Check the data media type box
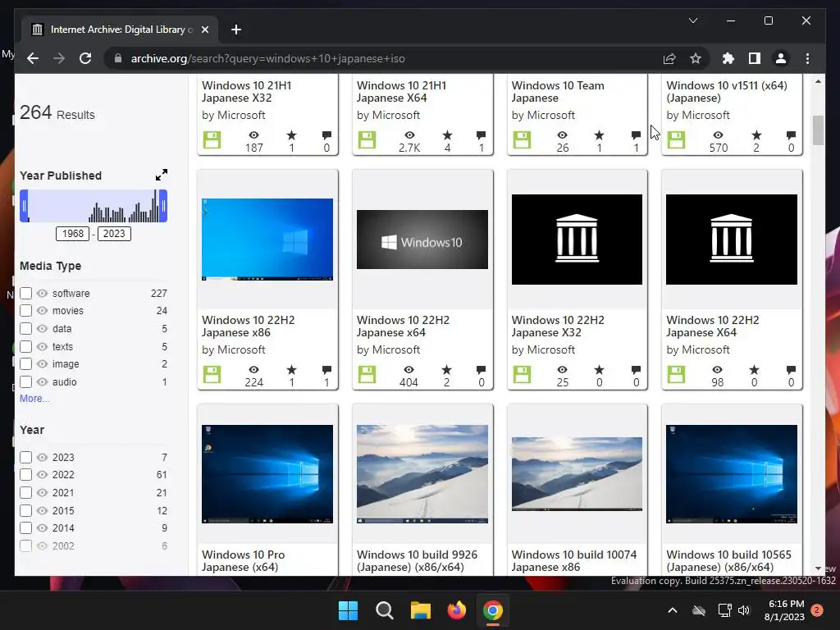 pos(25,328)
